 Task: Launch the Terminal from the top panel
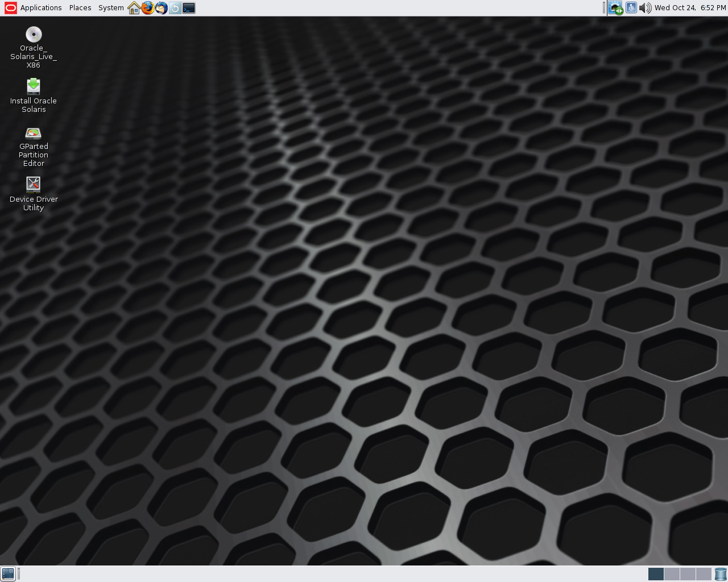[x=189, y=8]
